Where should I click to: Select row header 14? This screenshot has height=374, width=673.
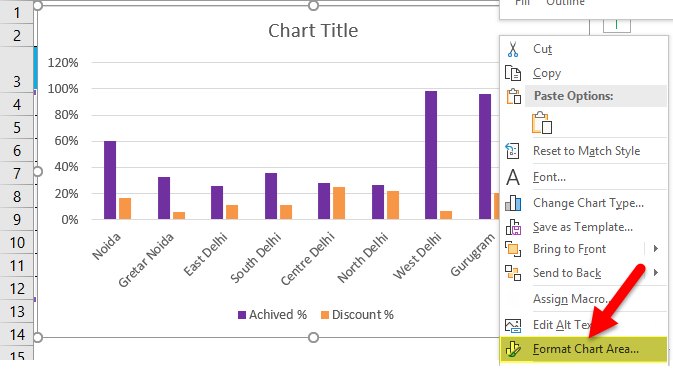coord(17,334)
